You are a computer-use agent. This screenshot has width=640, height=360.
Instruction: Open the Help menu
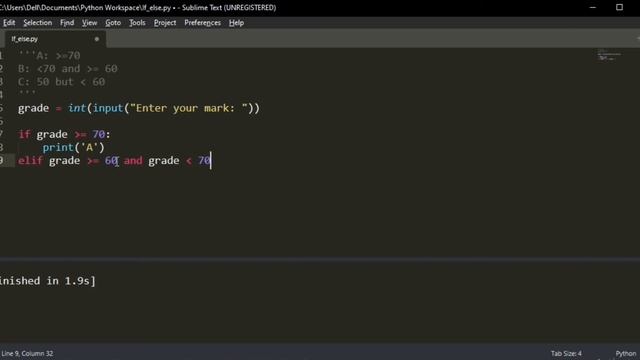(x=236, y=23)
